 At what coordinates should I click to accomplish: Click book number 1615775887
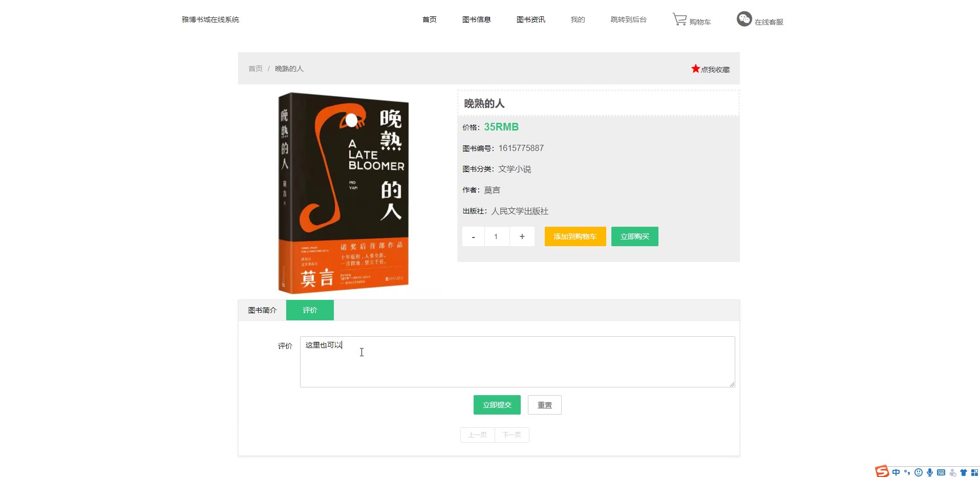tap(521, 148)
